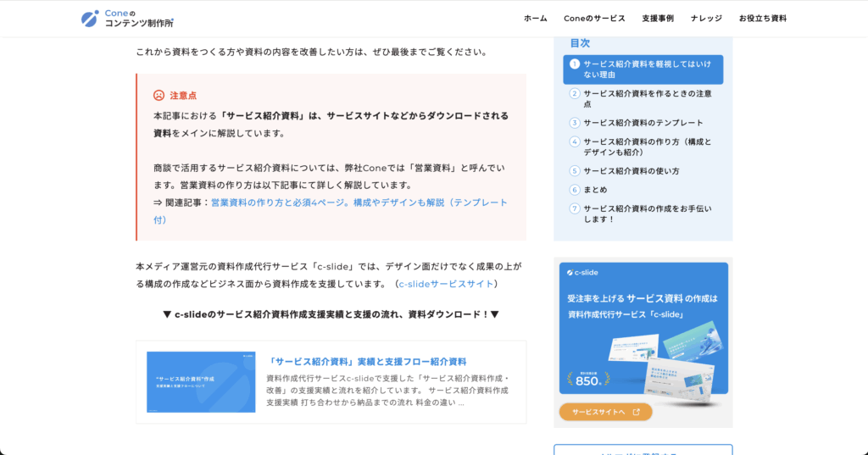Click the Cone logo icon in header

click(90, 19)
